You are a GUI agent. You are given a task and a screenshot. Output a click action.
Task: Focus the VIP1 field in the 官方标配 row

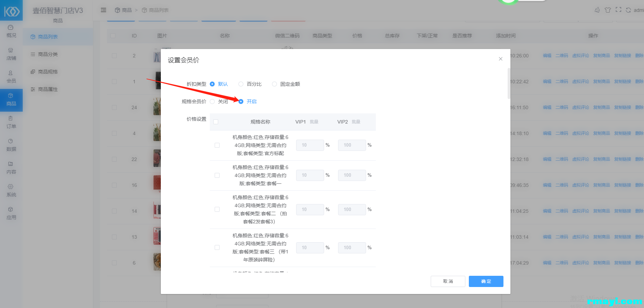click(310, 145)
